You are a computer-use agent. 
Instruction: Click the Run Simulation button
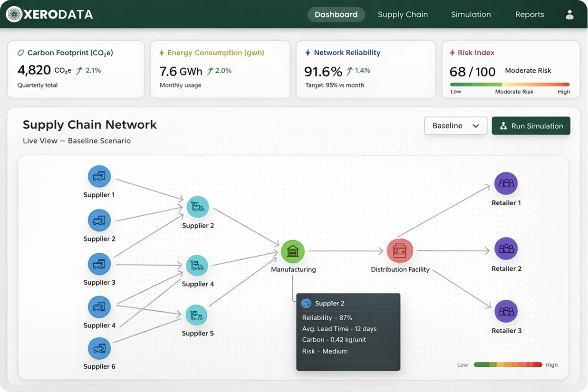click(x=531, y=125)
